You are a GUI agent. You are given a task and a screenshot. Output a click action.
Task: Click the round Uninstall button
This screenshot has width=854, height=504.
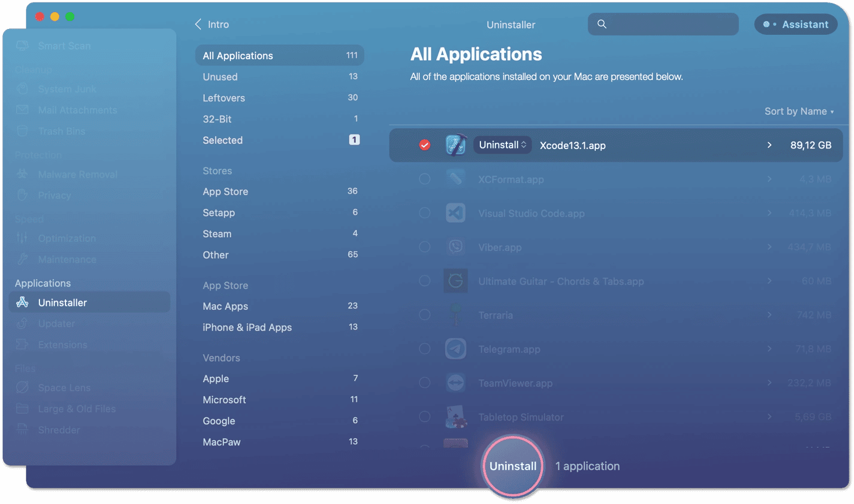[x=513, y=466]
